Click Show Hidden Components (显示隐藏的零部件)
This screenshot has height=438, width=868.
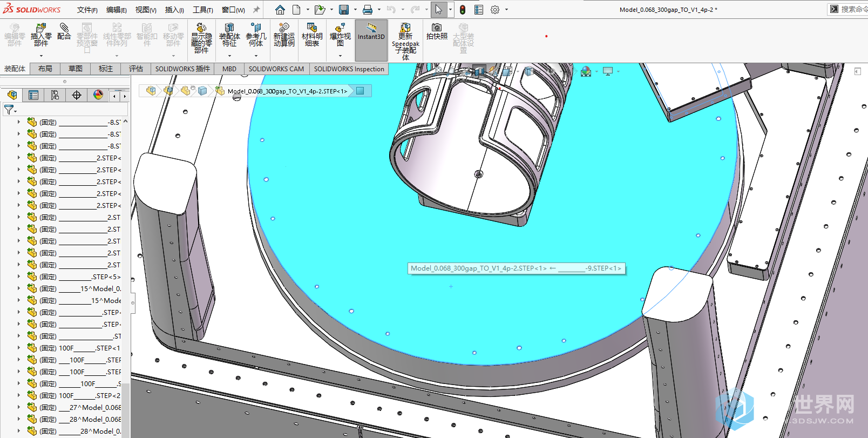pyautogui.click(x=201, y=38)
